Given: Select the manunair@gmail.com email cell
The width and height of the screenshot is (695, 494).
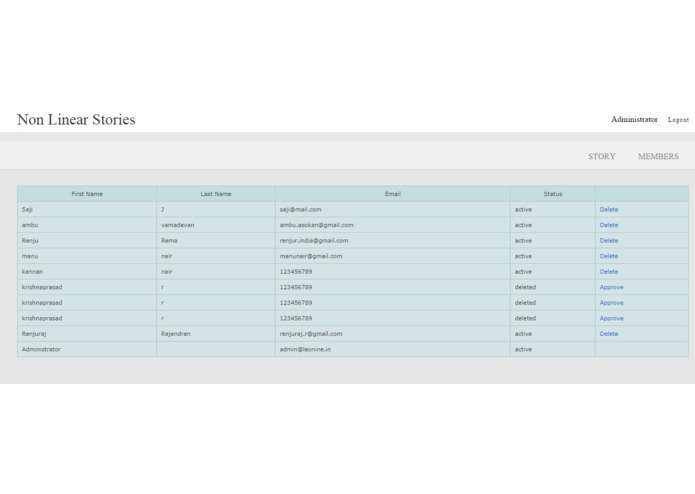Looking at the screenshot, I should 393,256.
